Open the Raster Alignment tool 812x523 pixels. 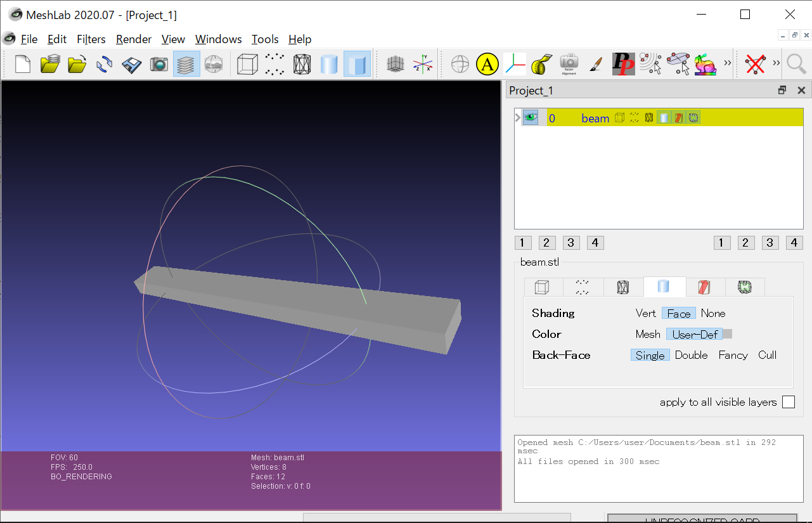pos(569,64)
